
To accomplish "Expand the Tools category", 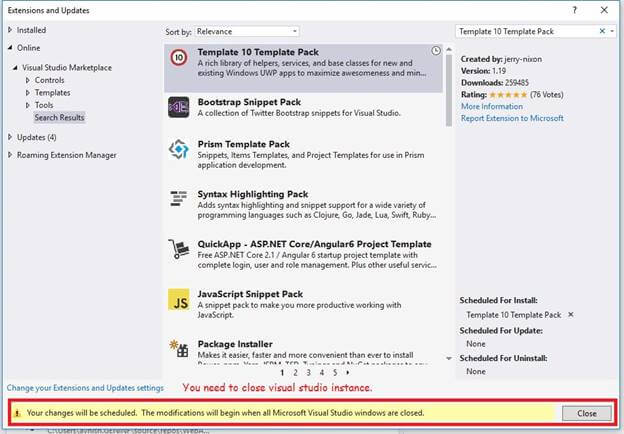I will coord(27,105).
